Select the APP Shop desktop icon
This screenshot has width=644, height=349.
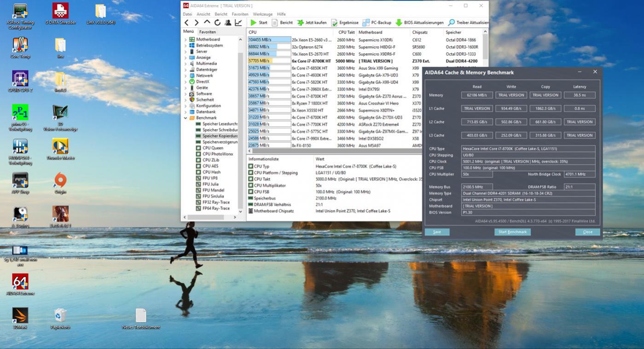[20, 183]
